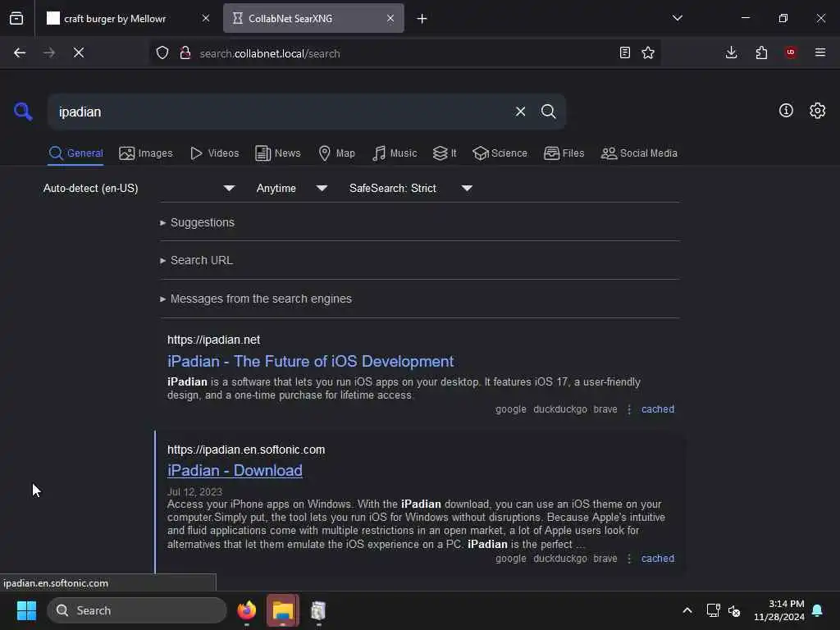Switch to the It category tab

[445, 153]
